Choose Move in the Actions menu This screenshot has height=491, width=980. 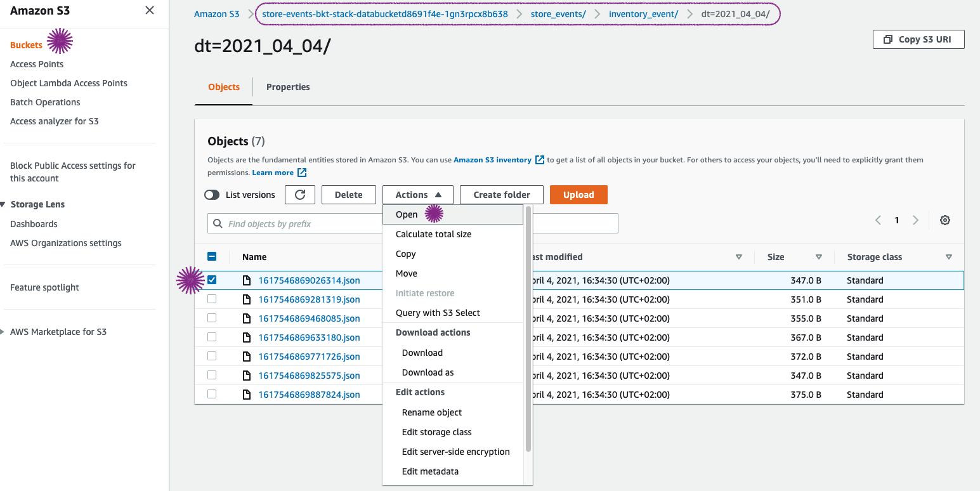[453, 273]
